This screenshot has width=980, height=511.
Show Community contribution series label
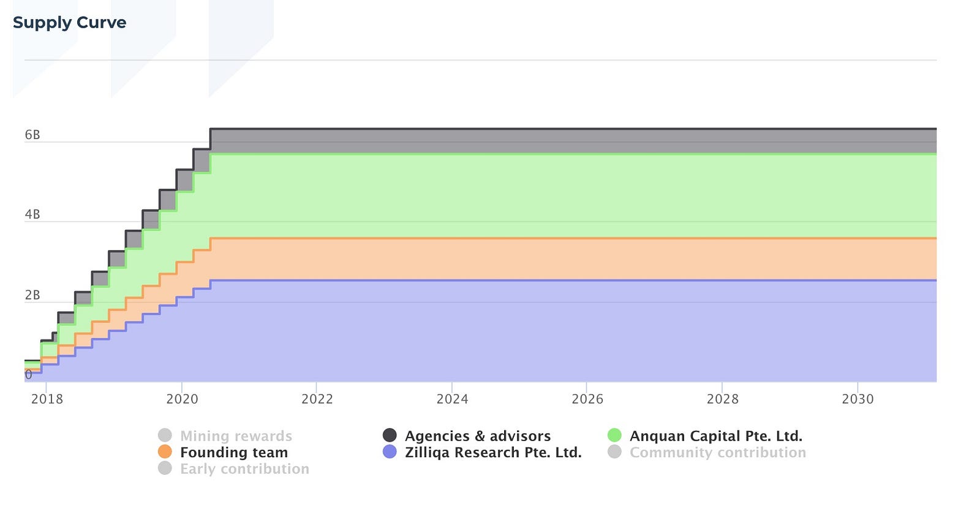(717, 452)
